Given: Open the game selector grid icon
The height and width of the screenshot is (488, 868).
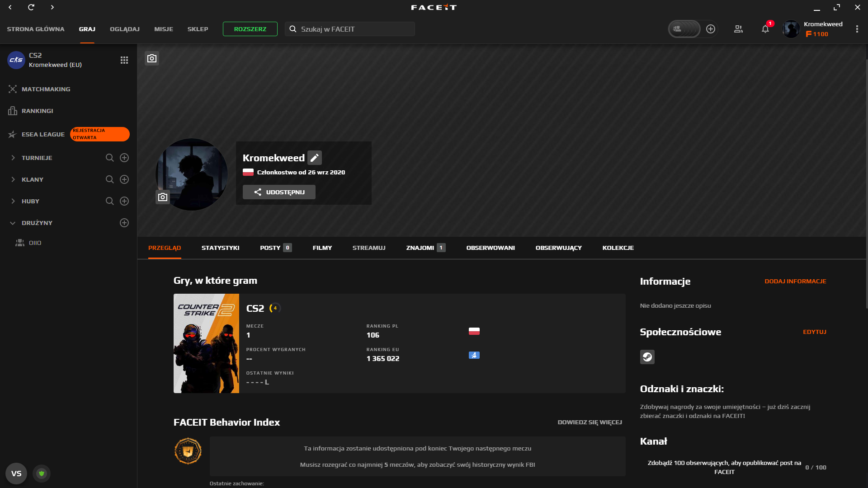Looking at the screenshot, I should tap(124, 60).
